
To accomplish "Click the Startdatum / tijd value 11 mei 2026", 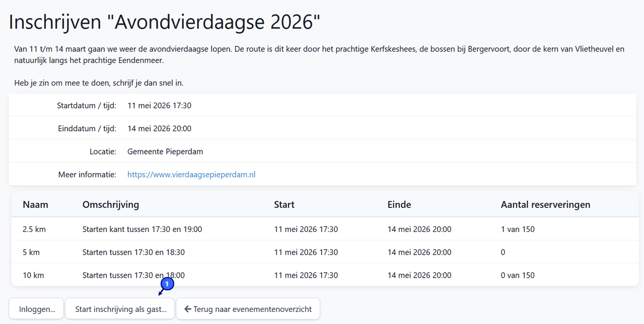I will coord(159,105).
